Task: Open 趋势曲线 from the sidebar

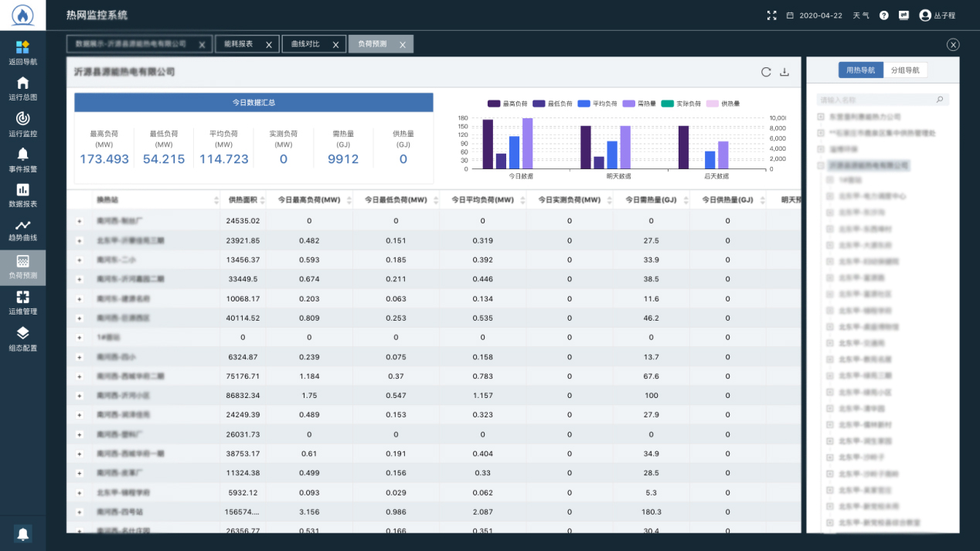Action: (x=22, y=230)
